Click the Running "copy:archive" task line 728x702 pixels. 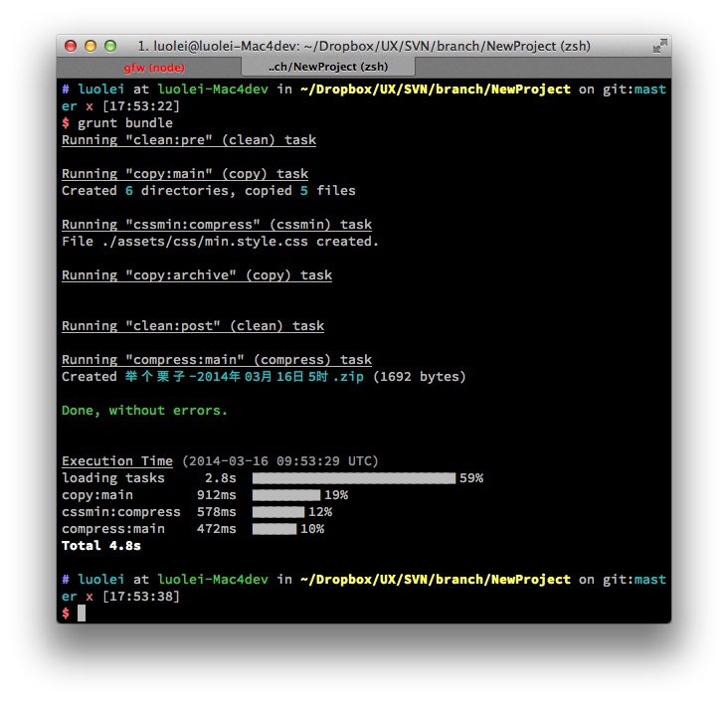[x=196, y=275]
